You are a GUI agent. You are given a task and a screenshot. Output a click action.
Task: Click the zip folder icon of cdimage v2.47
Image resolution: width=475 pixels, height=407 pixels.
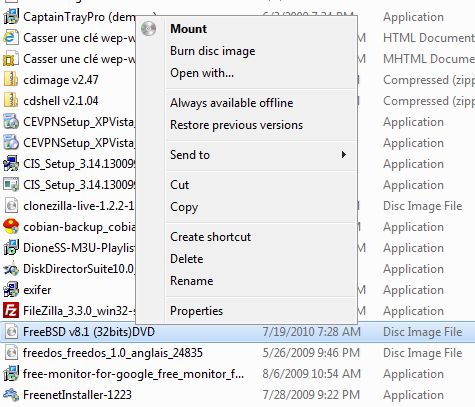11,80
